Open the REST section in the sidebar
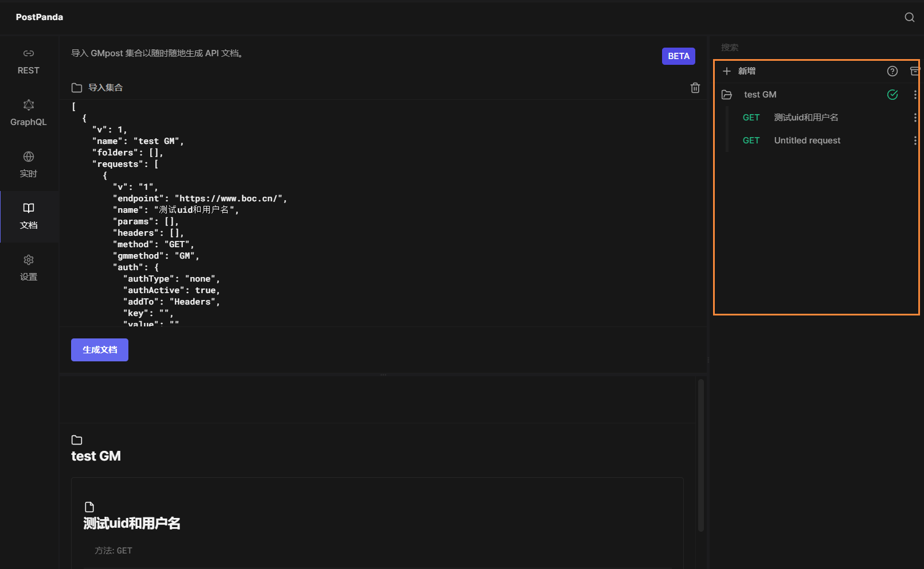 click(28, 61)
